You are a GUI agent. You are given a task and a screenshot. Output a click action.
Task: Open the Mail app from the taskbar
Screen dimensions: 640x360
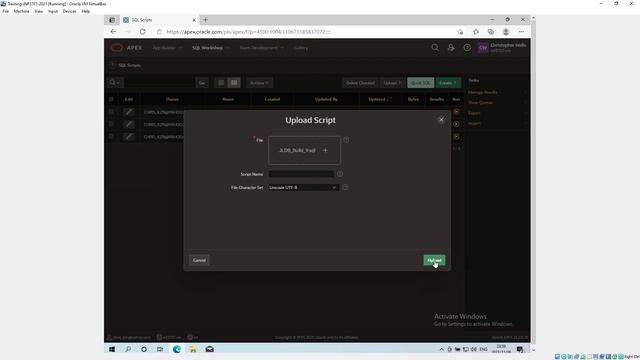click(x=209, y=349)
